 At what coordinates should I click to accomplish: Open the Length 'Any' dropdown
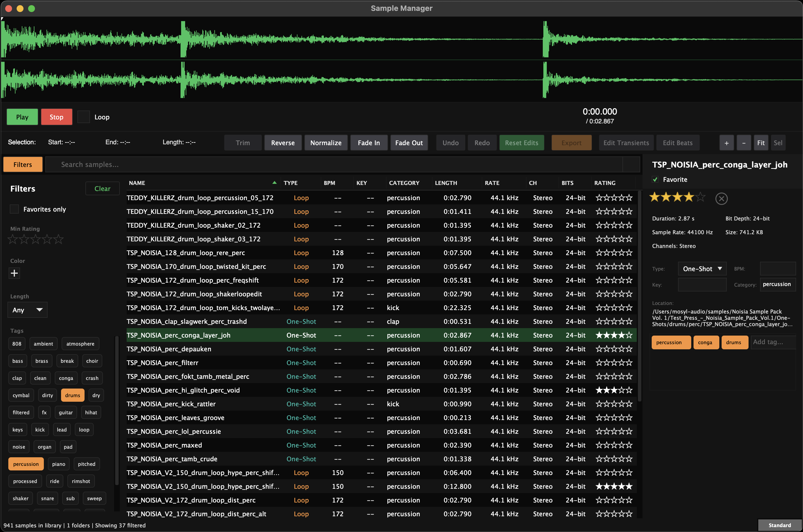(x=27, y=310)
